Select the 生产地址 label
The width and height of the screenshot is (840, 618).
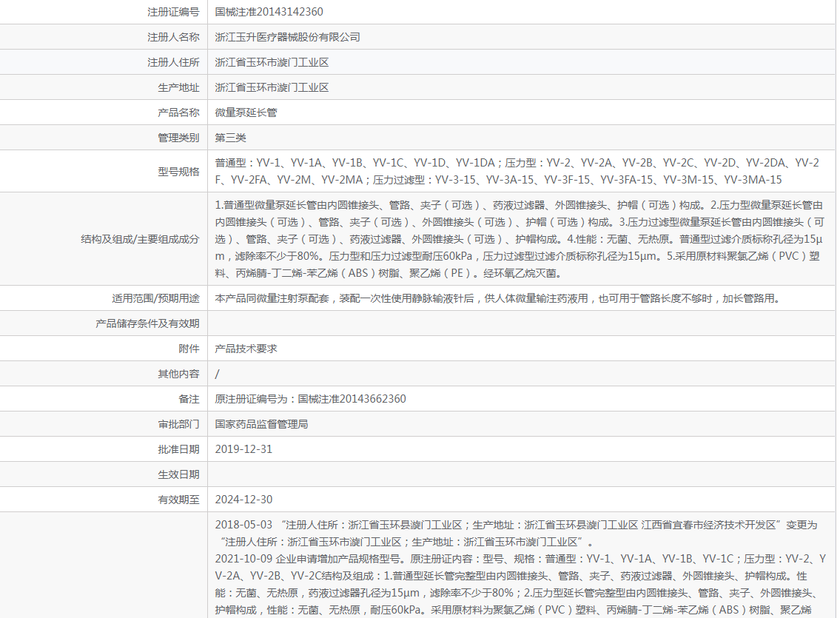tap(178, 87)
